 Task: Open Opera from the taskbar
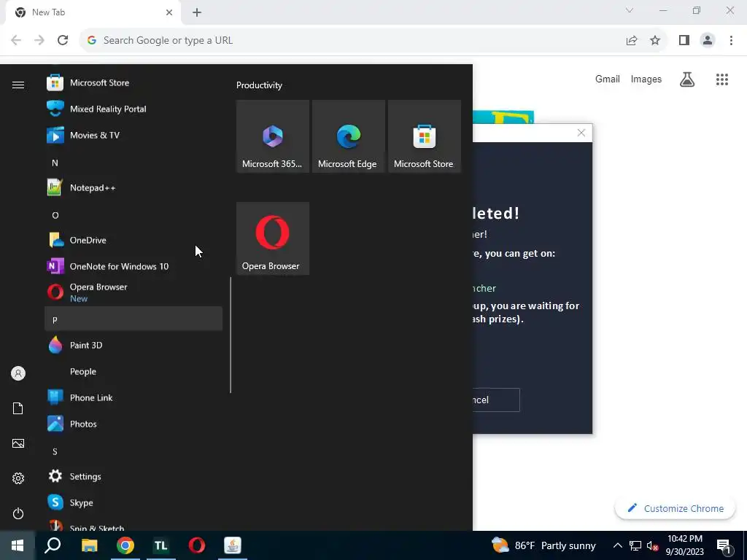[x=197, y=545]
